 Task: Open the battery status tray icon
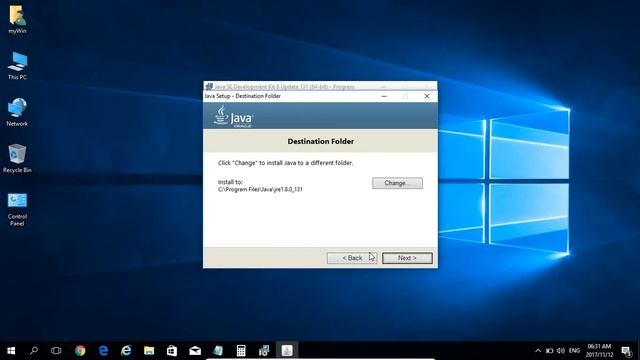549,351
